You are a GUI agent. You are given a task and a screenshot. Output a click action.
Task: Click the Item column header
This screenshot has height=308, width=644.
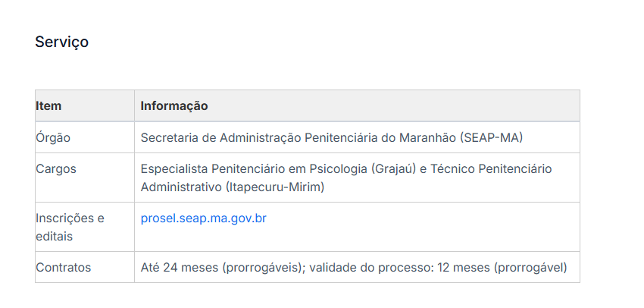[48, 105]
